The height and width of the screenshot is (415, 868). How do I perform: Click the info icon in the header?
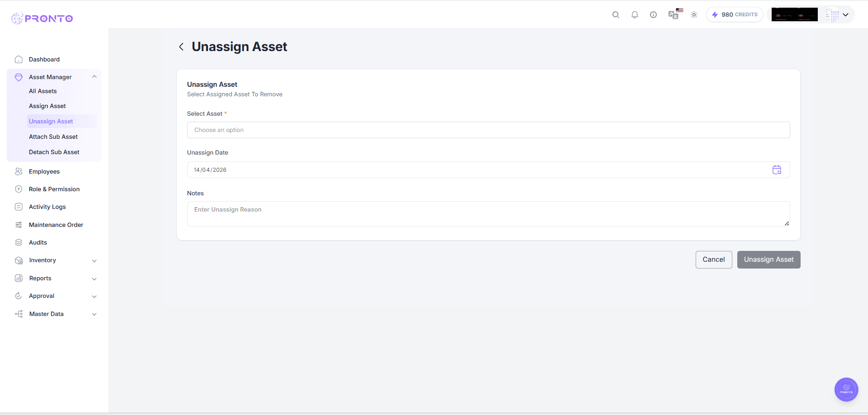[653, 14]
